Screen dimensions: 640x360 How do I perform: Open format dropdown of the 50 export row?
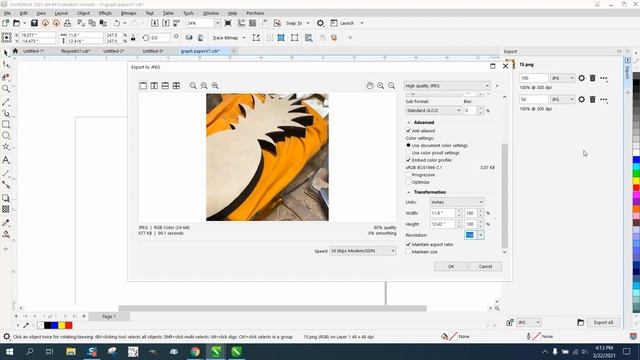pyautogui.click(x=562, y=99)
